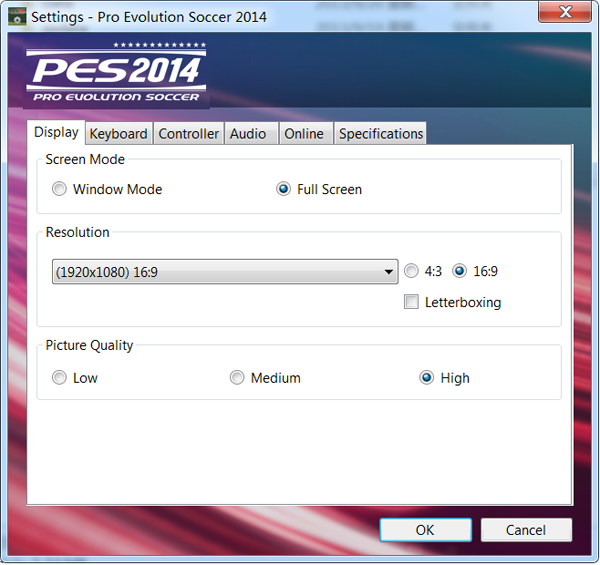The width and height of the screenshot is (600, 565).
Task: Open the resolution dropdown list
Action: [225, 272]
